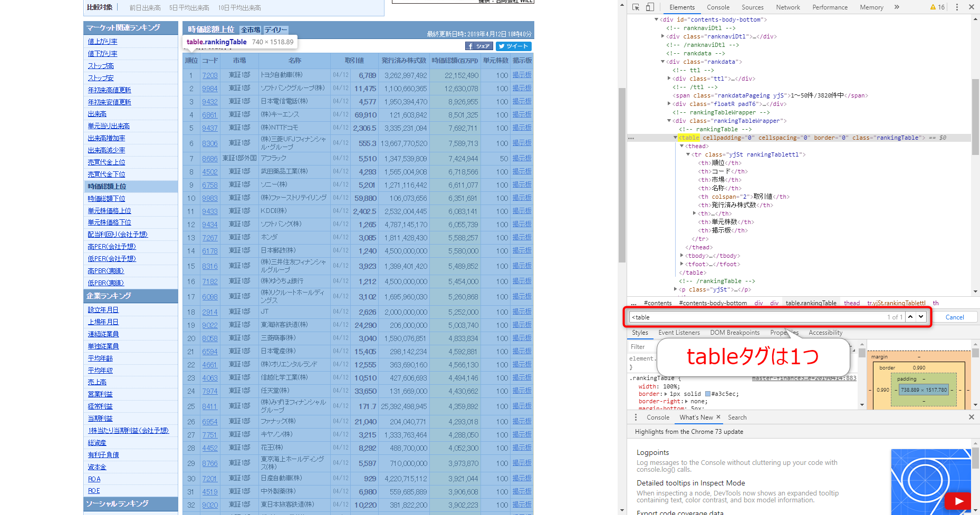The width and height of the screenshot is (980, 515).
Task: Collapse the contents-body-bottom div node
Action: click(x=656, y=20)
